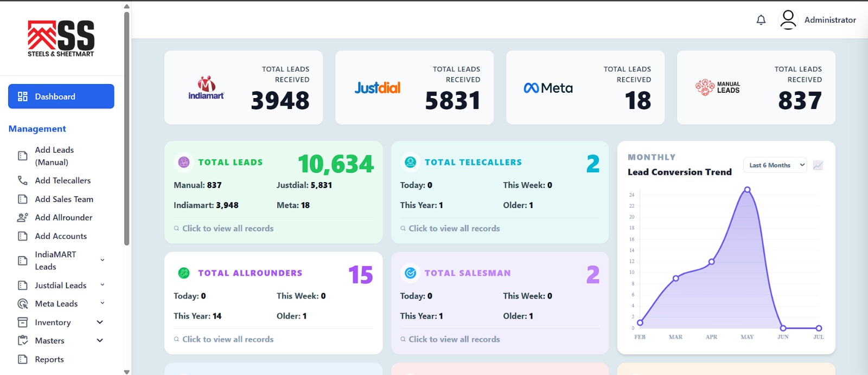Click the Total Telecallers teal icon
This screenshot has height=375, width=868.
click(x=411, y=161)
